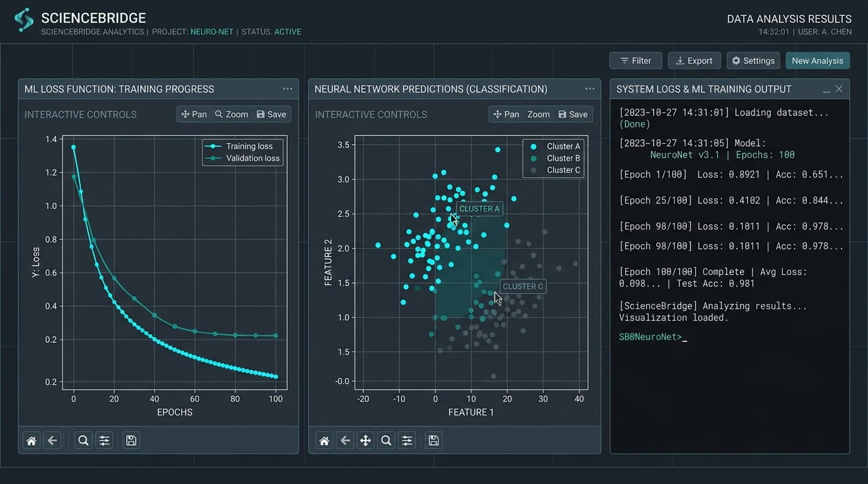Select Pan in the loss chart controls

tap(194, 114)
